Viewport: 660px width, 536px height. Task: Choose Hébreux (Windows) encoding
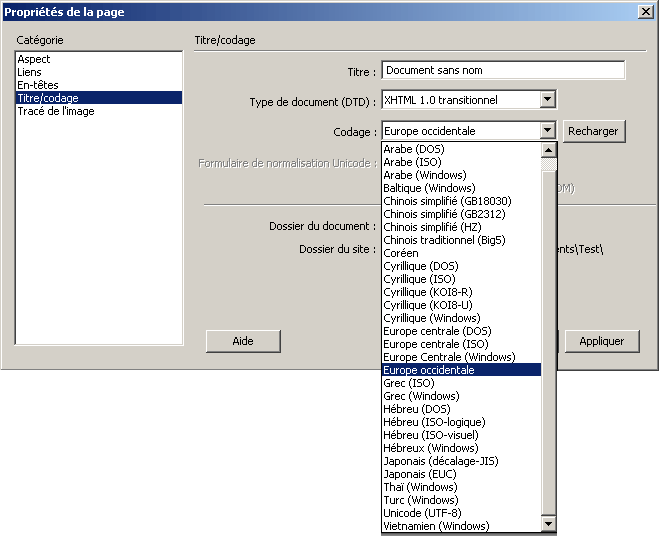click(461, 448)
